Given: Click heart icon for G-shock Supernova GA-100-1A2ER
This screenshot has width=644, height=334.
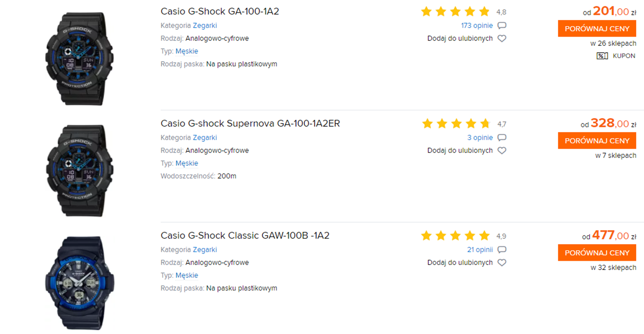Looking at the screenshot, I should point(502,150).
